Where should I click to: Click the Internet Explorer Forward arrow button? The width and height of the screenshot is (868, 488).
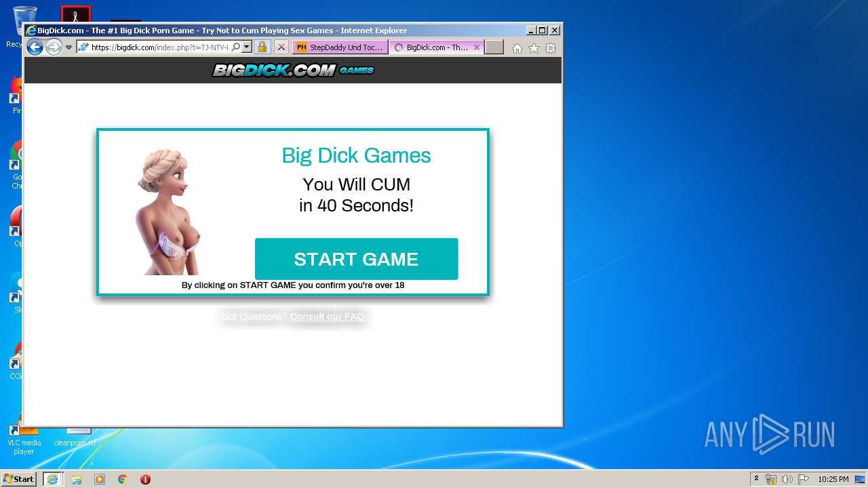pyautogui.click(x=54, y=47)
